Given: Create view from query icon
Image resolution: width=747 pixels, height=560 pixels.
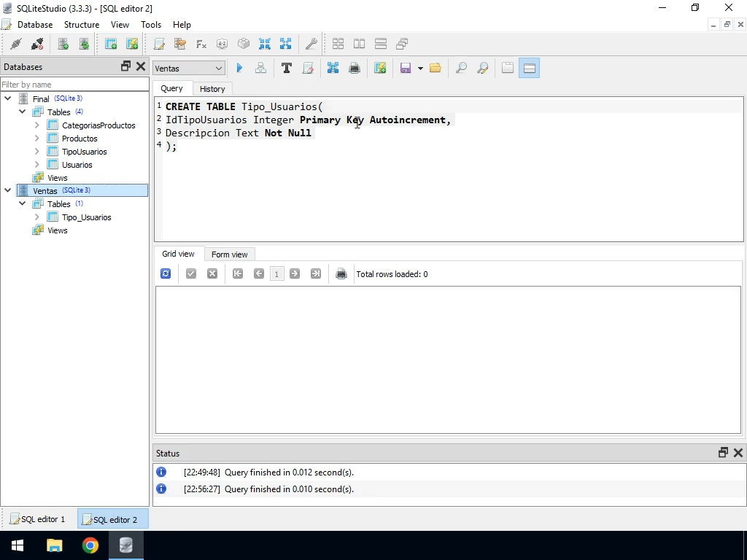Looking at the screenshot, I should (379, 68).
